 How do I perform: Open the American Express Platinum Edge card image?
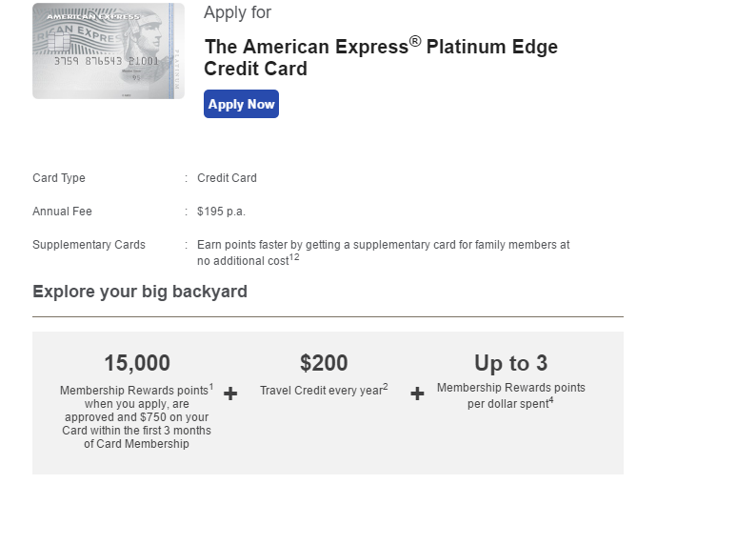109,51
